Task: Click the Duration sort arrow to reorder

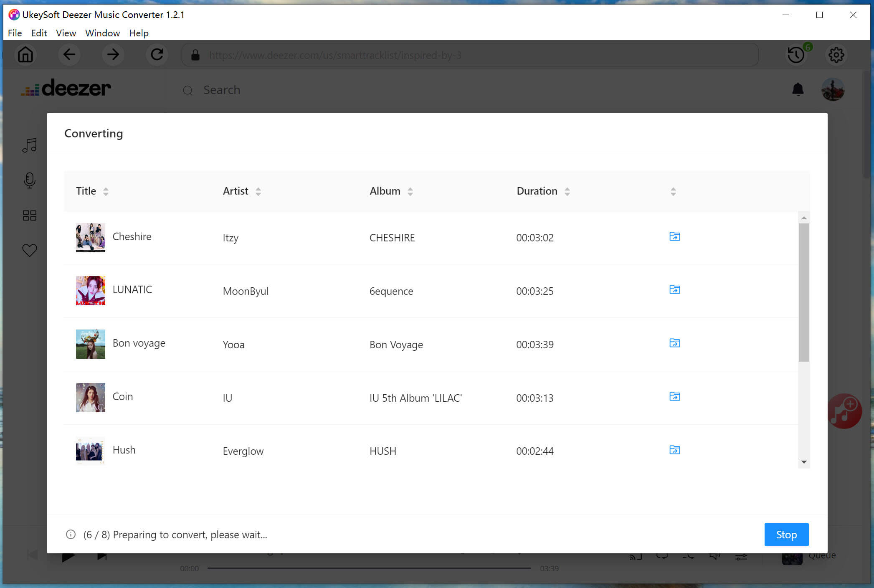Action: tap(566, 191)
